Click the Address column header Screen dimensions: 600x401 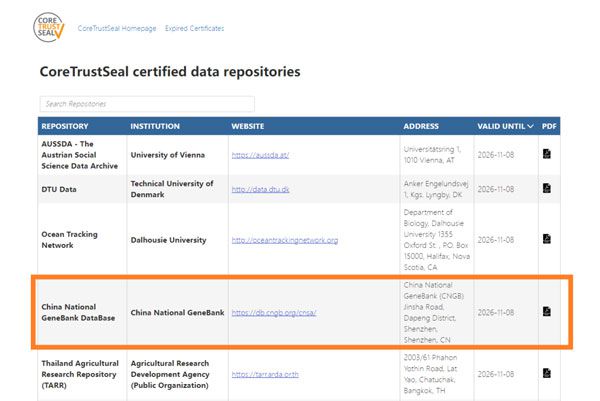tap(421, 126)
